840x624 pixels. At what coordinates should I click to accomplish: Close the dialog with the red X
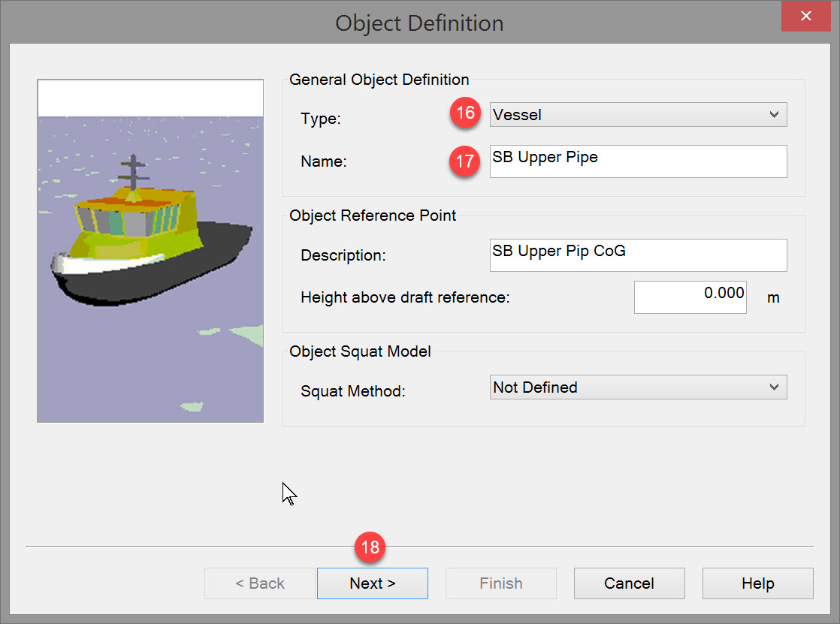[805, 17]
